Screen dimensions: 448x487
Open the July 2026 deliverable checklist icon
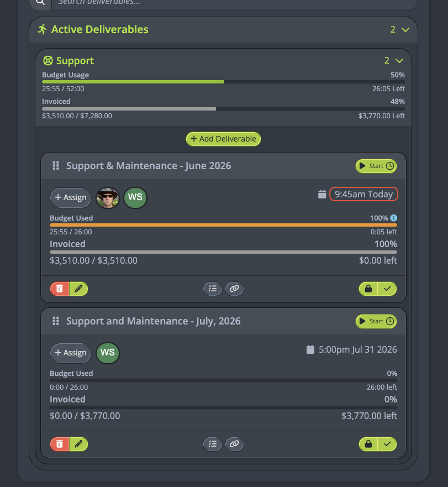[213, 444]
